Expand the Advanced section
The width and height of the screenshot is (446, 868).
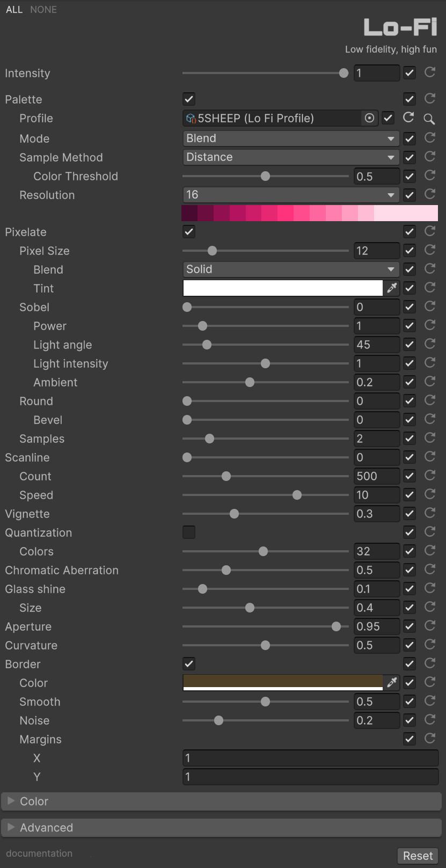[46, 828]
